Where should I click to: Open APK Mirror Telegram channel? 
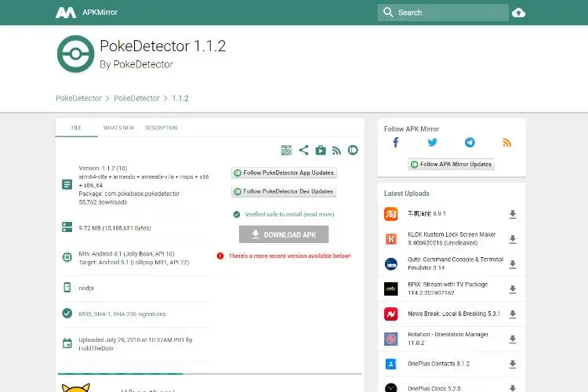(470, 142)
